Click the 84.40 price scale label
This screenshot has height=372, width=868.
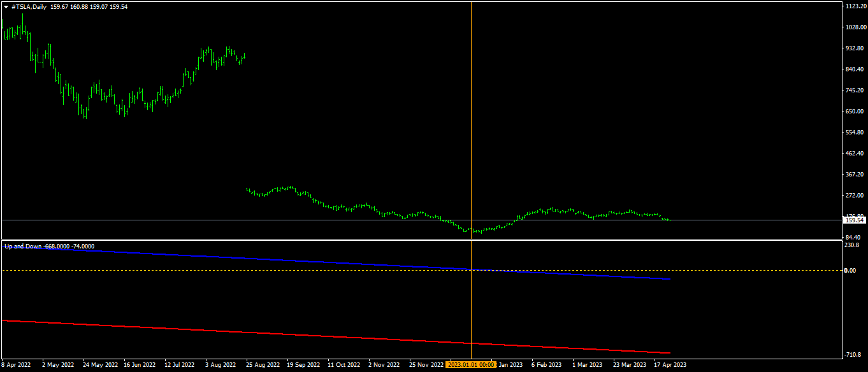coord(854,238)
